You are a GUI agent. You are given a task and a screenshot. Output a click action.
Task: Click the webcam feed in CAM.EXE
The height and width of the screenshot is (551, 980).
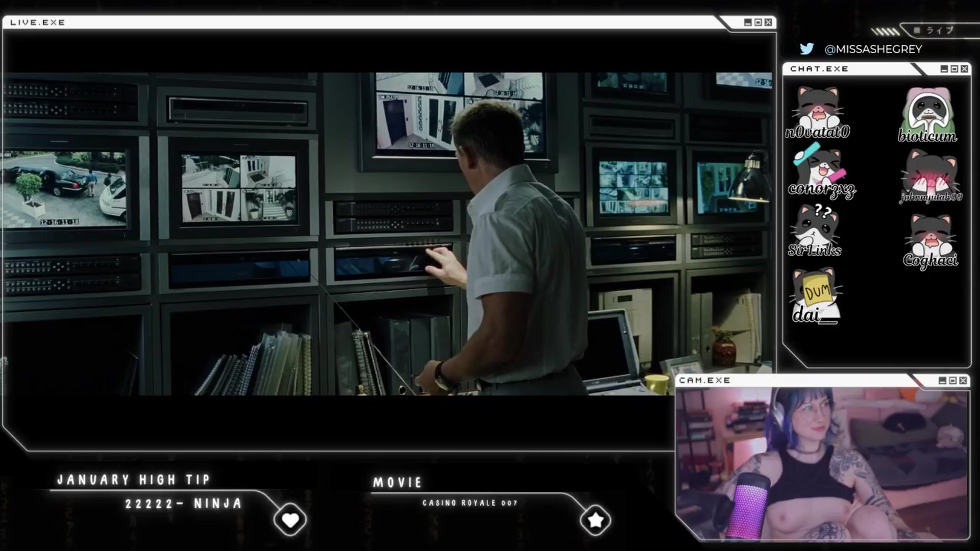[822, 463]
